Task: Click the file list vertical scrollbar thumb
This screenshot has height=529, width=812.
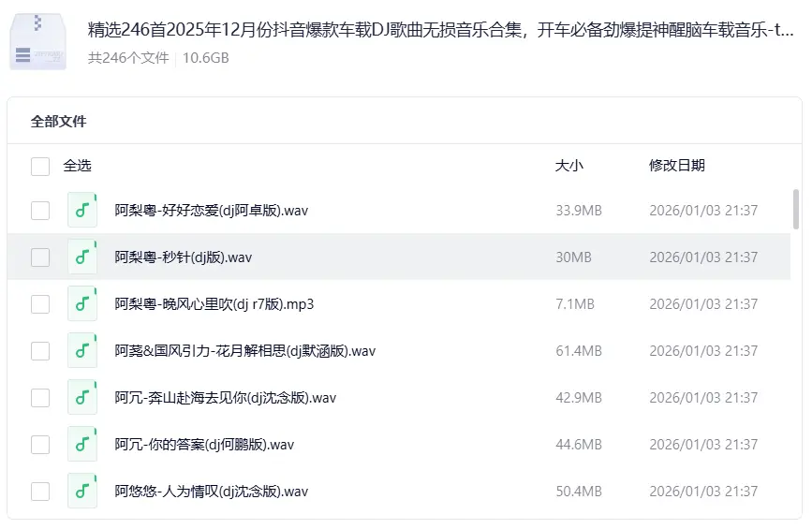Action: [x=796, y=209]
